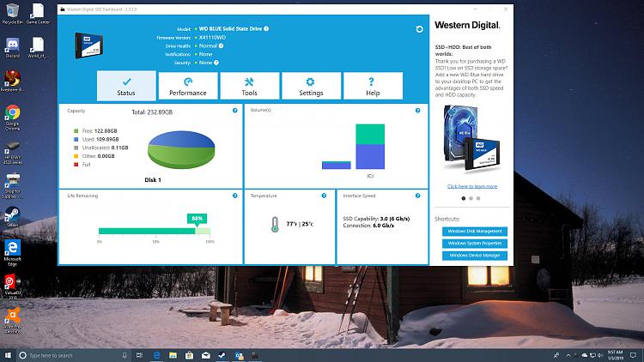Select the second promo carousel dot

[x=471, y=198]
